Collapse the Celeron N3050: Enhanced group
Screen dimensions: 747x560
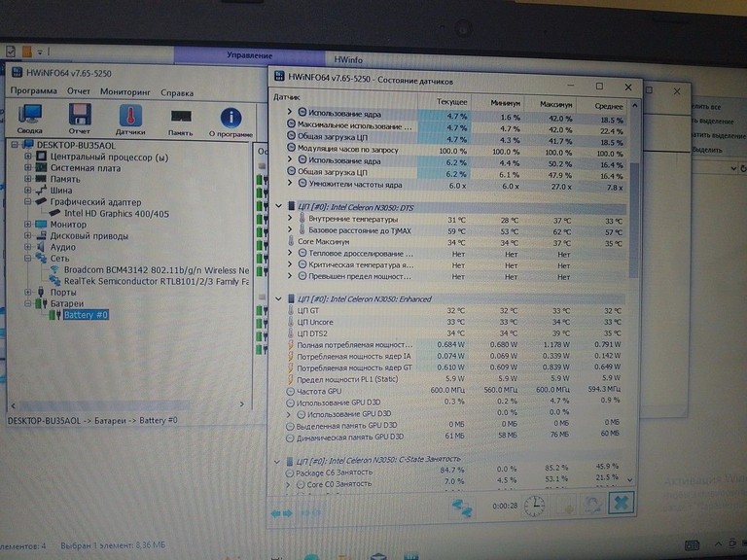pyautogui.click(x=279, y=298)
